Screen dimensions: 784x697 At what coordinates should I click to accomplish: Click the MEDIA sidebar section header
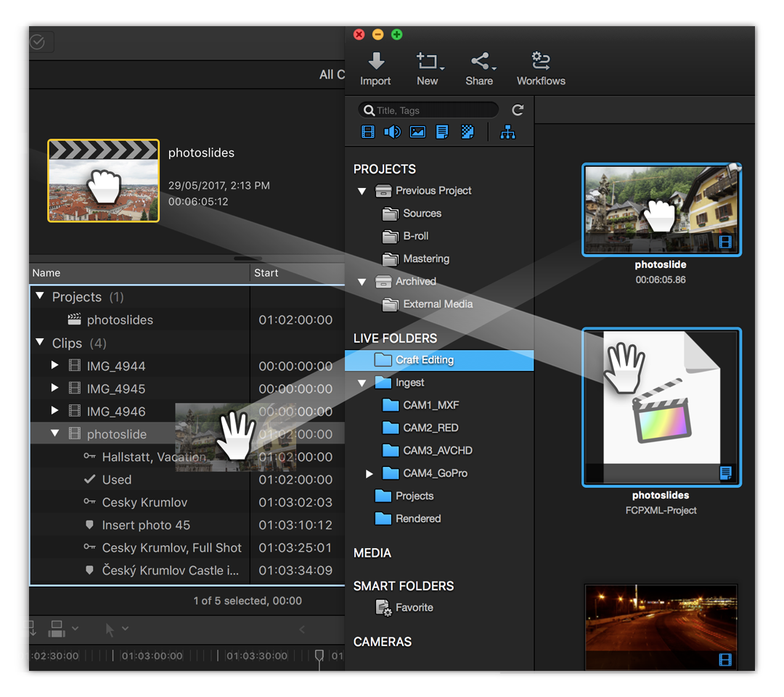(x=372, y=553)
